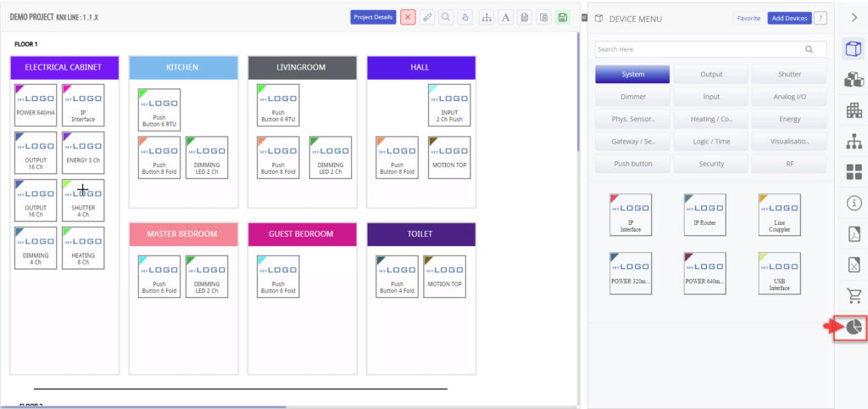The width and height of the screenshot is (868, 409).
Task: Export to PDF via sidebar icon
Action: coord(854,234)
